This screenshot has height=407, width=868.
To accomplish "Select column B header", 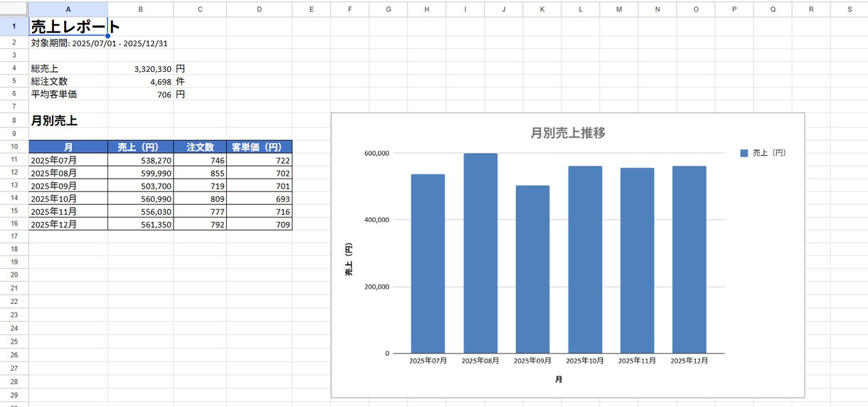I will 141,9.
